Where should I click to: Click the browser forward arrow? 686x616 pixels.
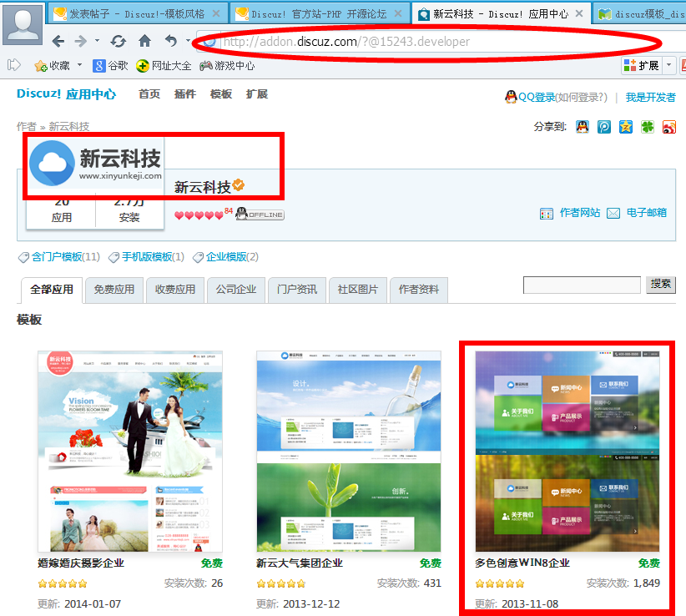[81, 42]
